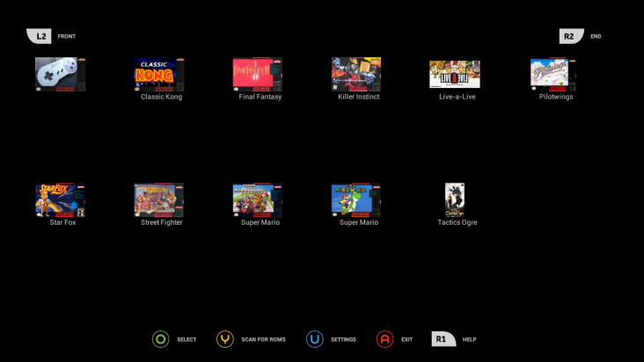Jump to END of the game list
The height and width of the screenshot is (362, 644).
tap(596, 37)
